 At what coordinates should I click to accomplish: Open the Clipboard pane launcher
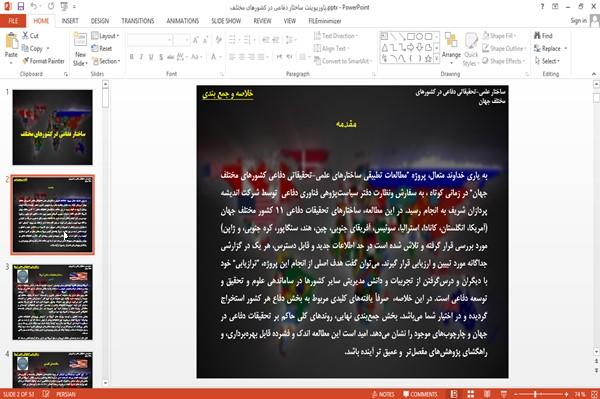[66, 74]
